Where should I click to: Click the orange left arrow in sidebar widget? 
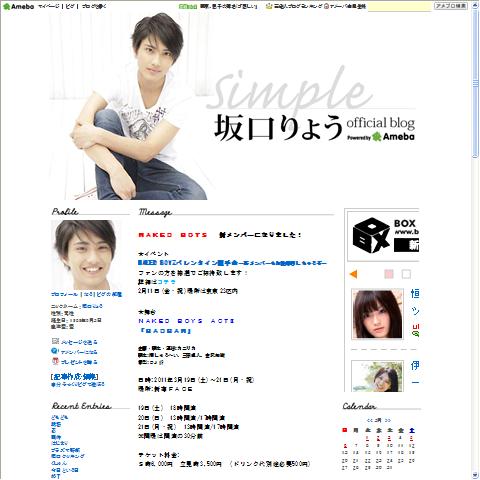pyautogui.click(x=353, y=274)
